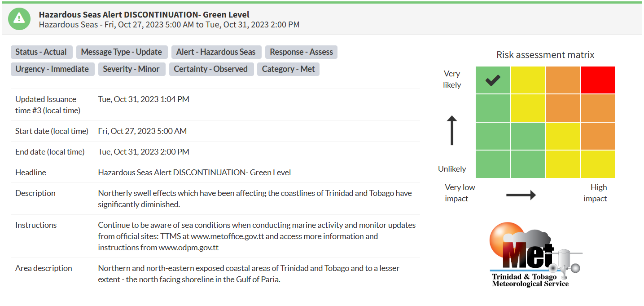The image size is (644, 306).
Task: Click 'Updated Issuance time #3 (local time)' label
Action: [x=48, y=105]
